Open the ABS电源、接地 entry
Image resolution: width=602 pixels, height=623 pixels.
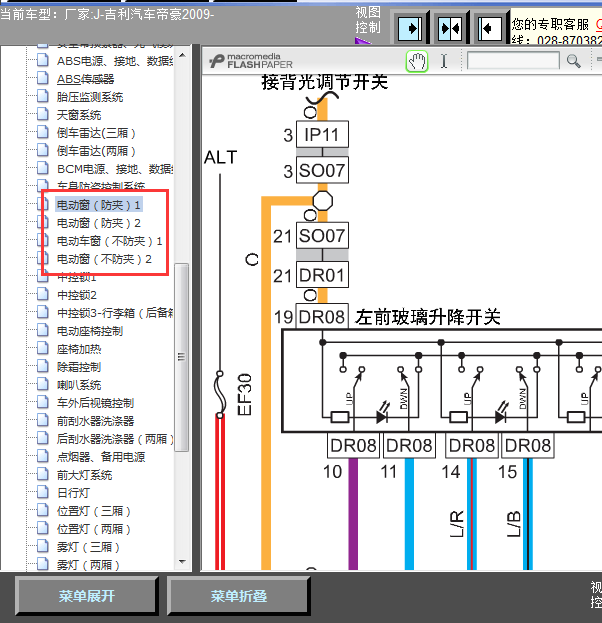pyautogui.click(x=115, y=61)
